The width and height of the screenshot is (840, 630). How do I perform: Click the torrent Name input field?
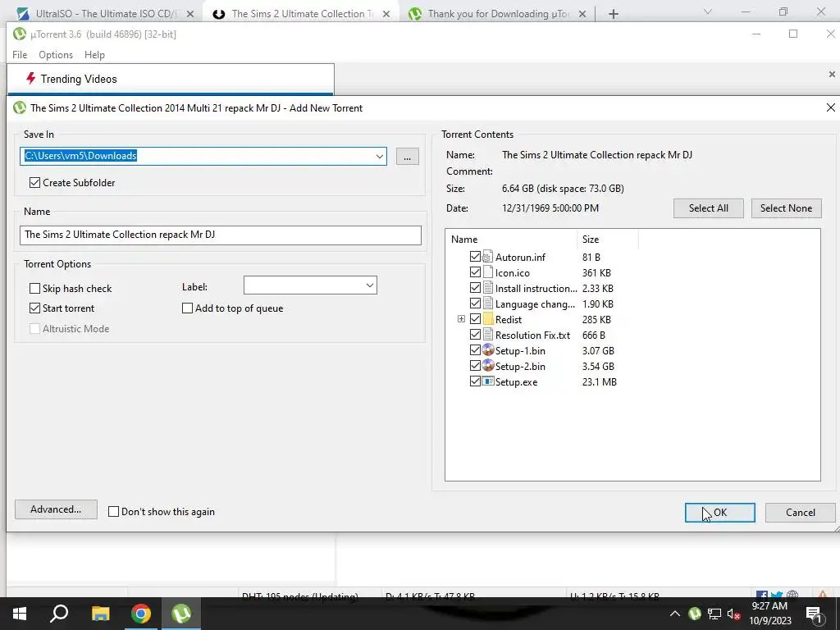[x=220, y=235]
